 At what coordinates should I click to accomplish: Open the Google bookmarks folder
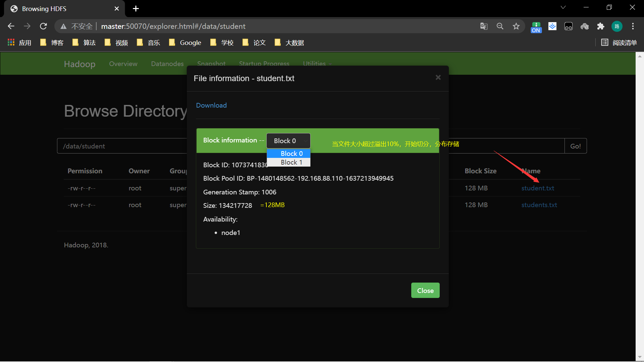coord(185,43)
